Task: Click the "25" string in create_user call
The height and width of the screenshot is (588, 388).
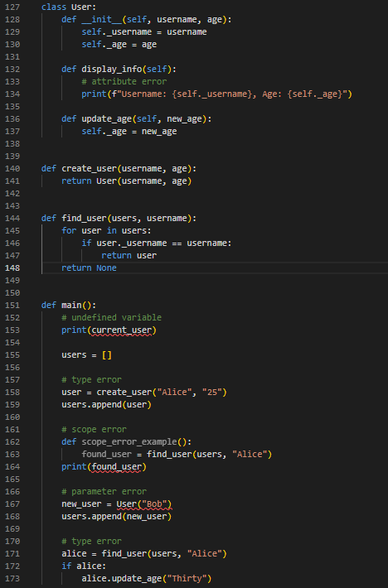Action: (x=212, y=393)
